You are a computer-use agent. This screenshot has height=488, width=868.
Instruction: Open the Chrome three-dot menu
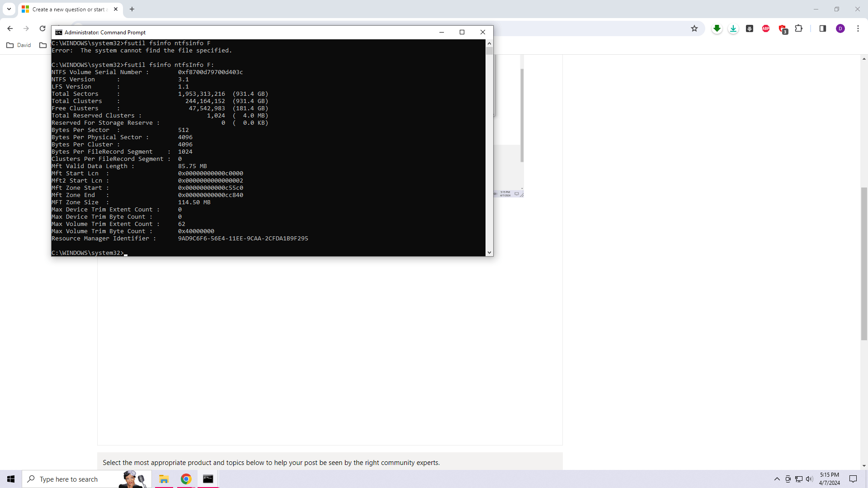click(x=858, y=28)
